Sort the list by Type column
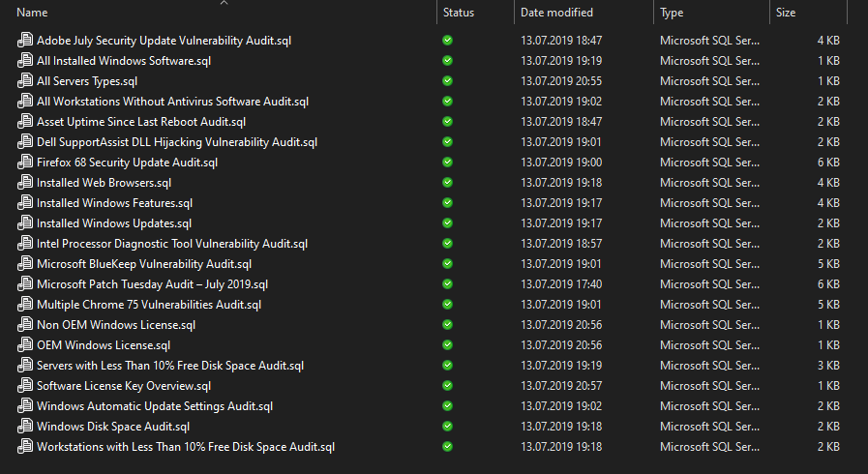The image size is (868, 474). click(672, 13)
